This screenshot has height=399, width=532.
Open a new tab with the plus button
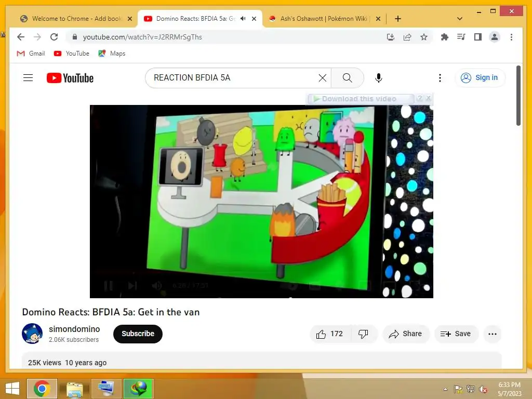(398, 19)
